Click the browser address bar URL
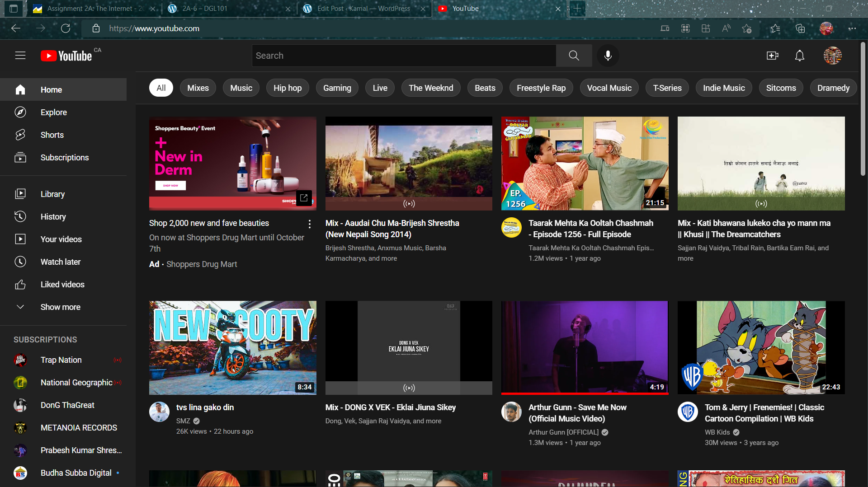 pyautogui.click(x=154, y=28)
